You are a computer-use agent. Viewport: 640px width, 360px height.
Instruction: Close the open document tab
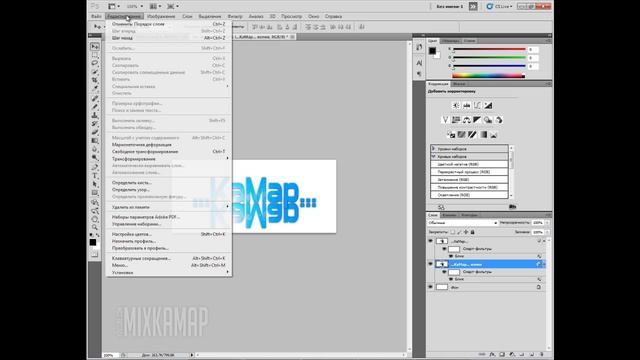pos(293,37)
